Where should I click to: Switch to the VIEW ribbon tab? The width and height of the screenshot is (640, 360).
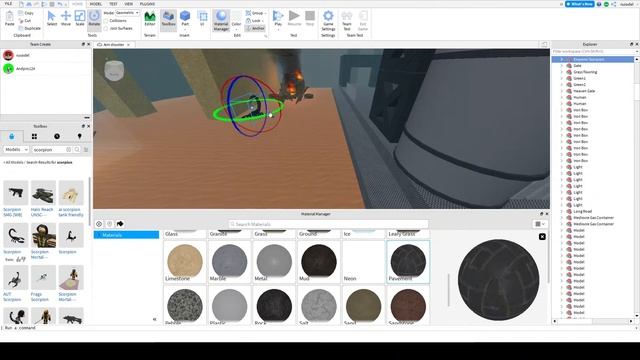129,4
